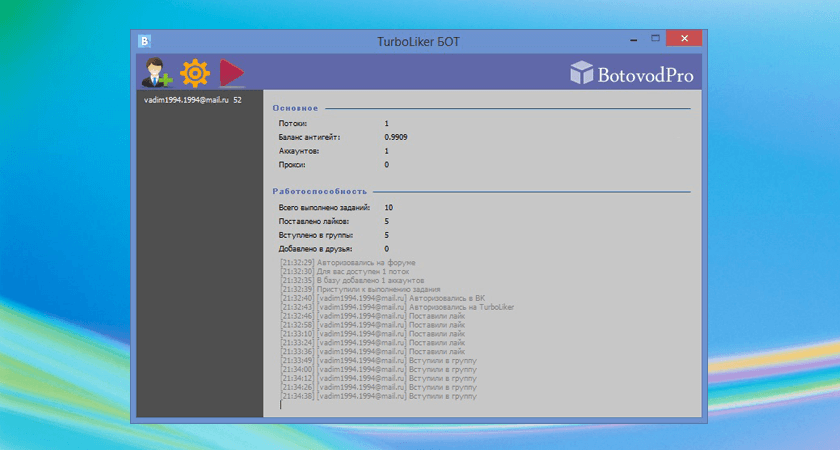
Task: Click the TurboLiker БОТ window title
Action: [418, 42]
